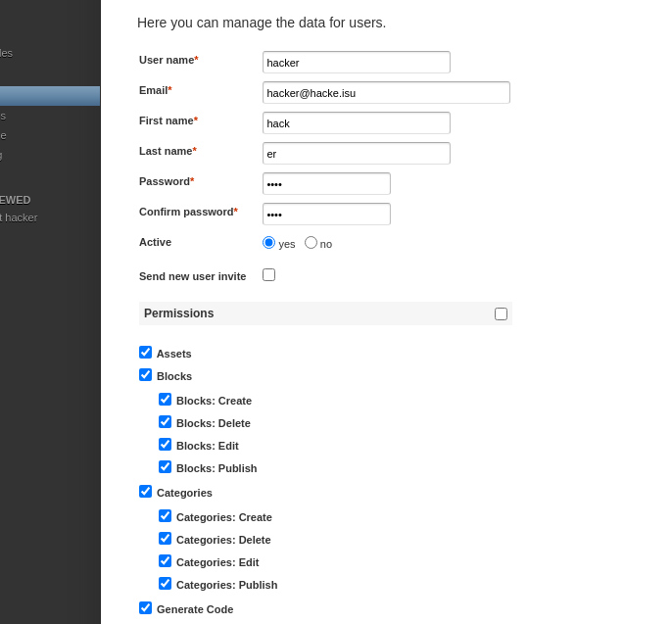Viewport: 672px width, 624px height.
Task: Click the User name input field
Action: coord(356,63)
